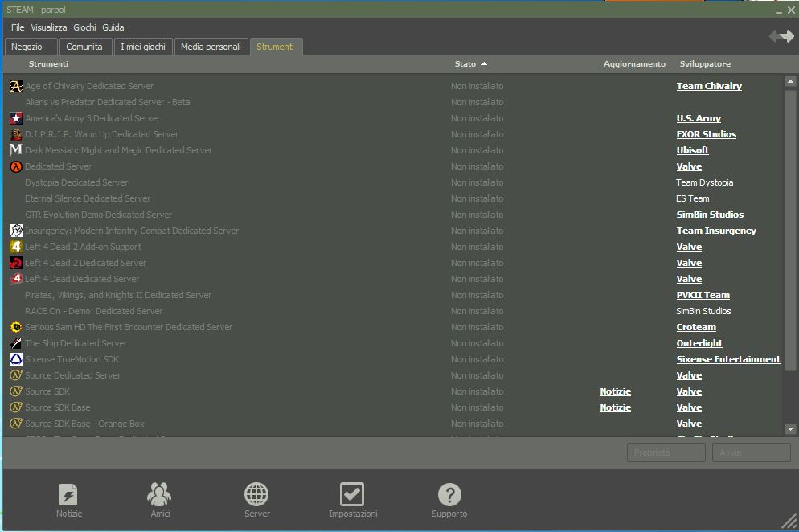The image size is (799, 532).
Task: Click the scrollbar down arrow
Action: click(790, 429)
